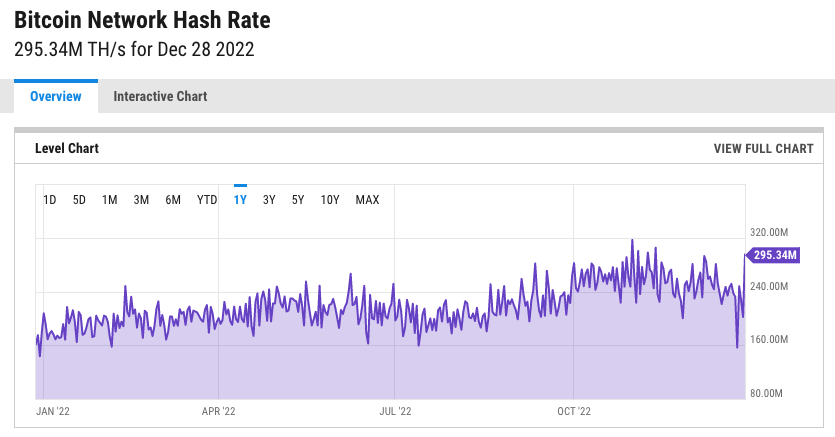Click the 240.00M axis label
835x437 pixels.
[769, 286]
